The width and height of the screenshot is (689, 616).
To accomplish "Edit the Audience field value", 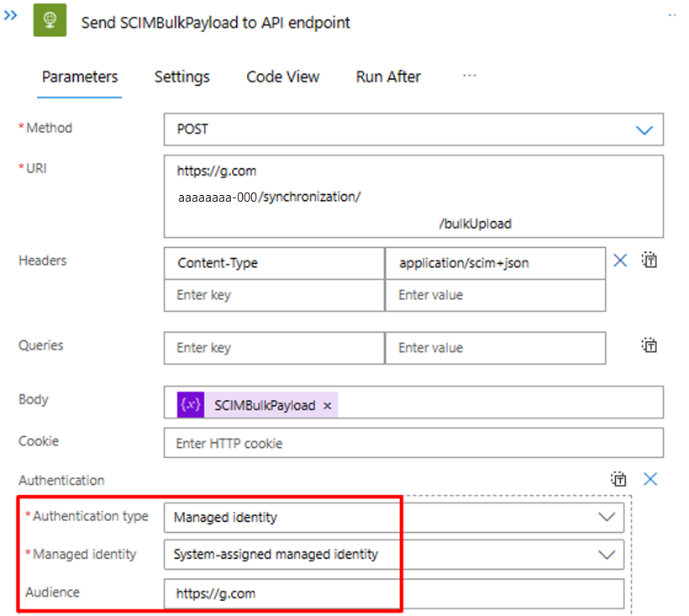I will (x=336, y=593).
